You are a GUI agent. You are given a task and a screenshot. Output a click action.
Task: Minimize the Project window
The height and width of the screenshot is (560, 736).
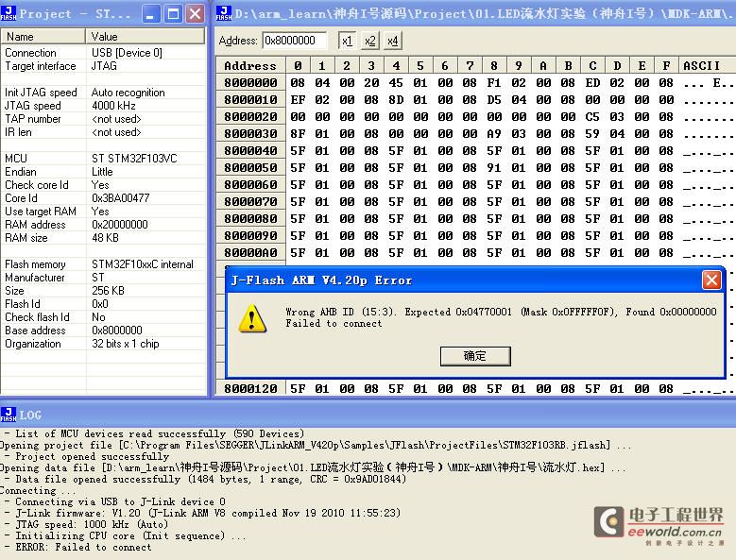[x=150, y=13]
